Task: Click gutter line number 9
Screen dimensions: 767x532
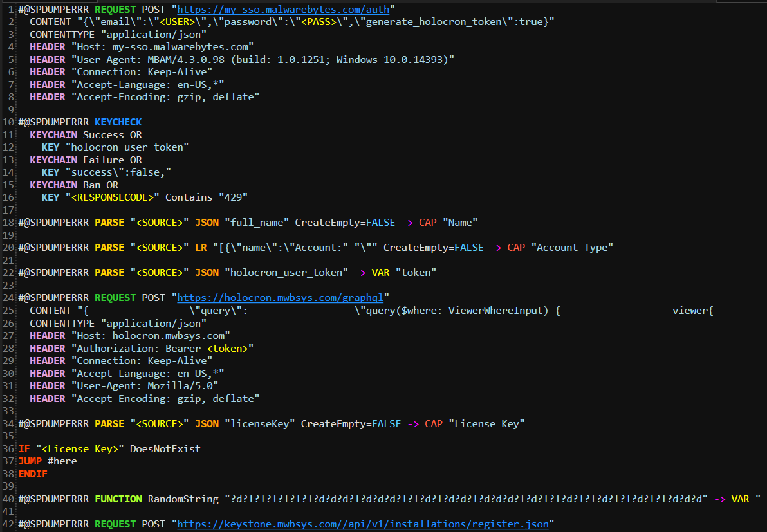Action: pos(11,109)
